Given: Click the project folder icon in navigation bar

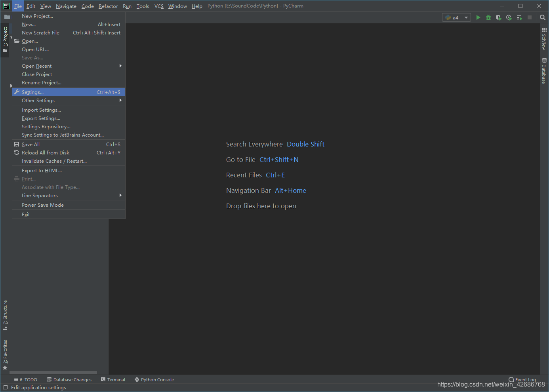Looking at the screenshot, I should coord(7,17).
